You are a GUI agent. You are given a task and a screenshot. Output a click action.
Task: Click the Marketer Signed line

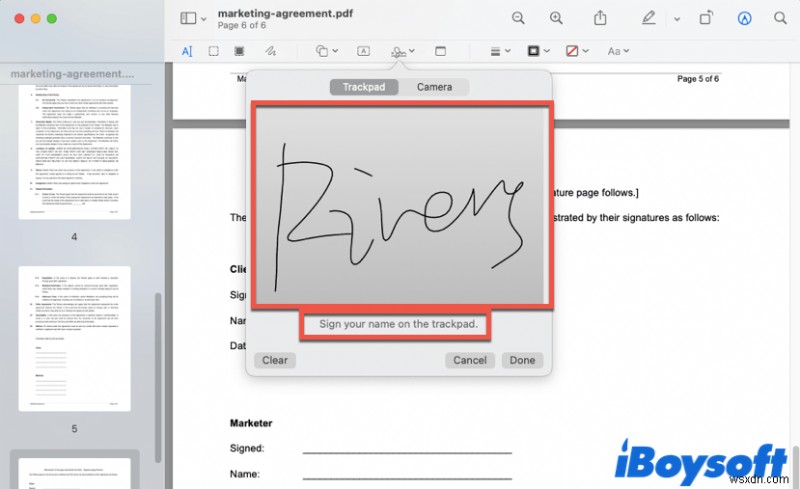point(407,452)
